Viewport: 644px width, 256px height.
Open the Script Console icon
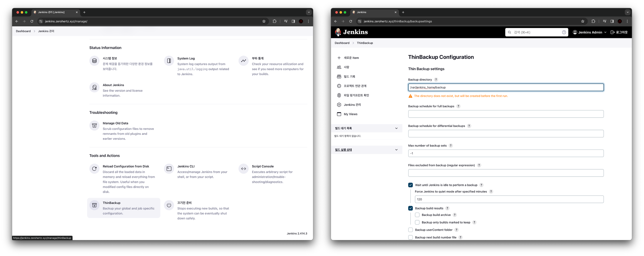click(x=243, y=169)
